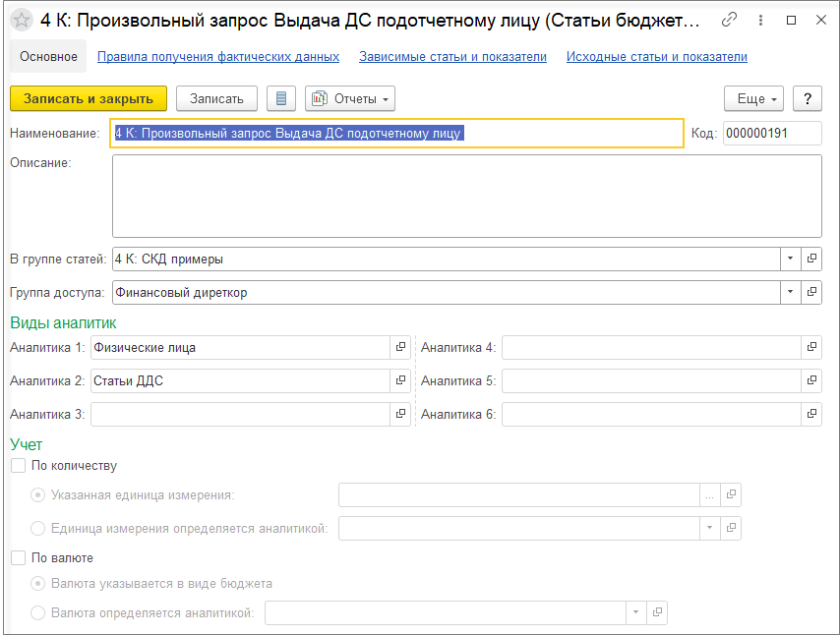Enable the По валюте checkbox
Image resolution: width=840 pixels, height=635 pixels.
point(19,558)
